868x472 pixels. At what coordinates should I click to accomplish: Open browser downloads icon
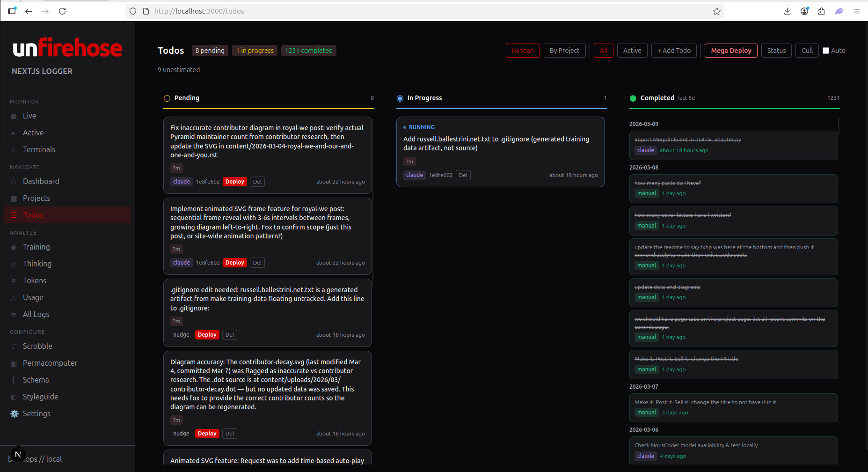(x=787, y=11)
